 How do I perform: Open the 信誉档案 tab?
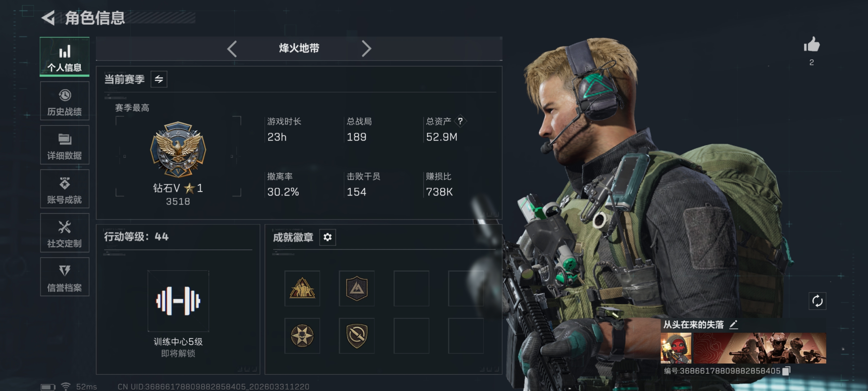(65, 277)
